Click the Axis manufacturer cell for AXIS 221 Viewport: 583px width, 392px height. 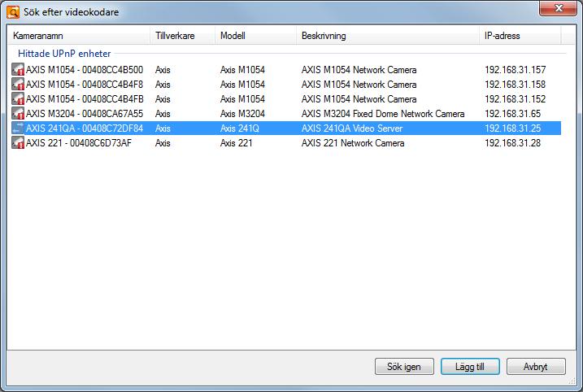click(163, 143)
